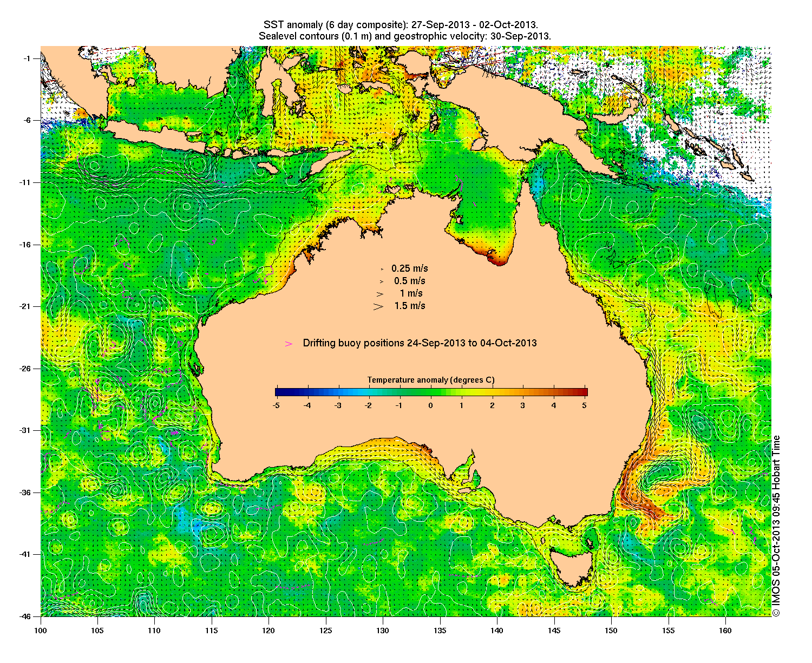Click the 0.5 m/s velocity arrow symbol

pyautogui.click(x=381, y=281)
